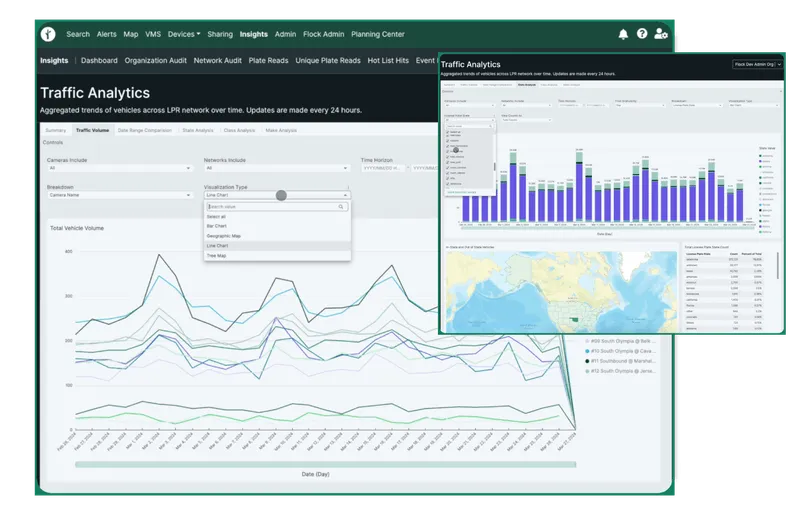Toggle #11 Southbound @ Marshal legend entry

620,361
